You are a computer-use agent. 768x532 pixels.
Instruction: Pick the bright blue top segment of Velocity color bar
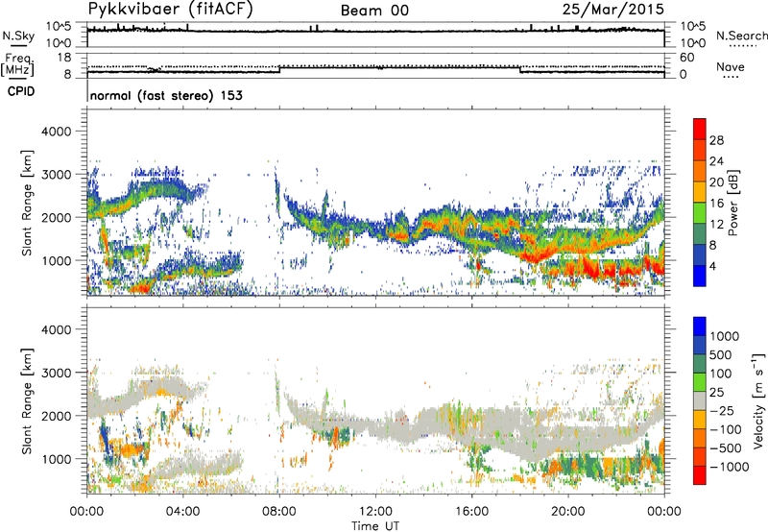point(700,326)
